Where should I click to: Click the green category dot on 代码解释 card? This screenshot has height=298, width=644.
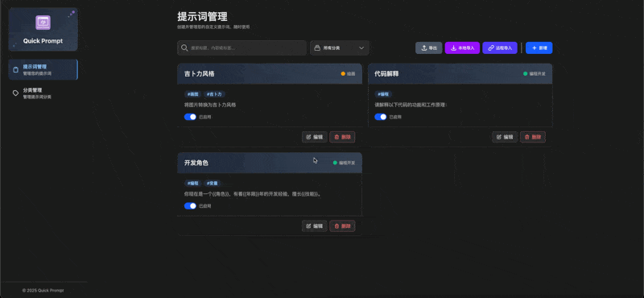pos(526,73)
